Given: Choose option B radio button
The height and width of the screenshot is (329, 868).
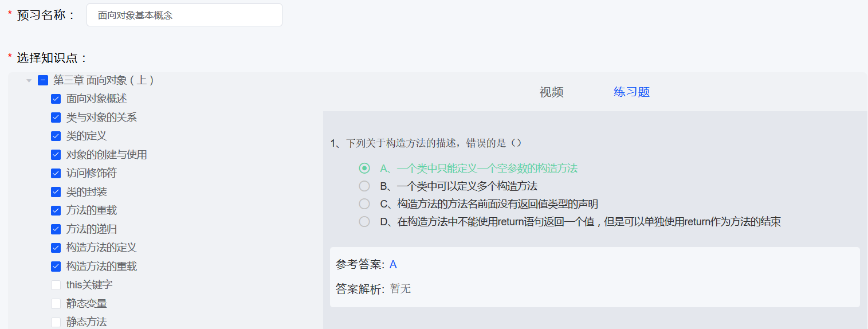Looking at the screenshot, I should click(x=364, y=186).
